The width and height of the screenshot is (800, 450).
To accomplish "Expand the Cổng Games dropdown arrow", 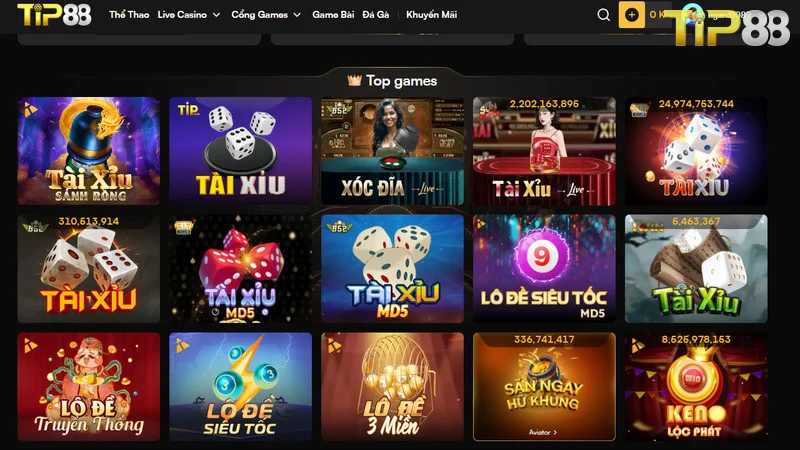I will pyautogui.click(x=297, y=15).
